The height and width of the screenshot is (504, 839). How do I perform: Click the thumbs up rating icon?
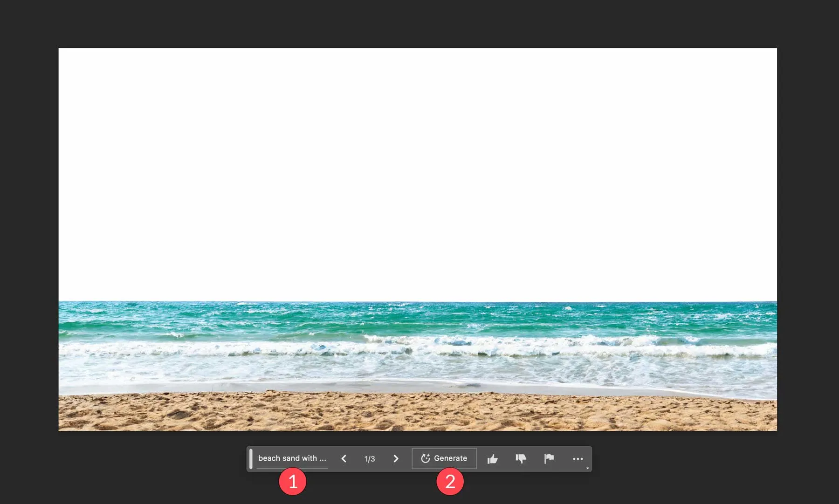click(x=492, y=459)
